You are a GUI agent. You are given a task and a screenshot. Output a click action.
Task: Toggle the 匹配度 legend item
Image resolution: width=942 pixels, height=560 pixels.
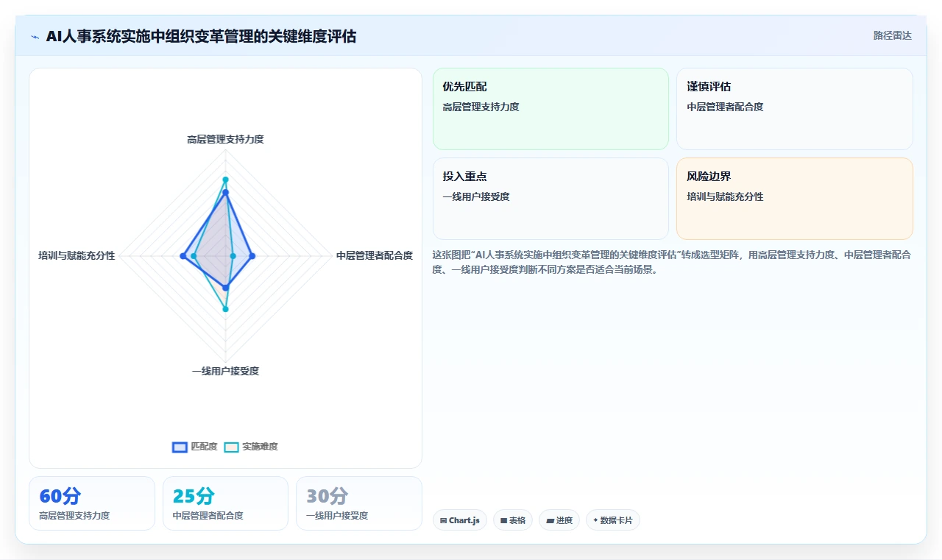coord(195,447)
